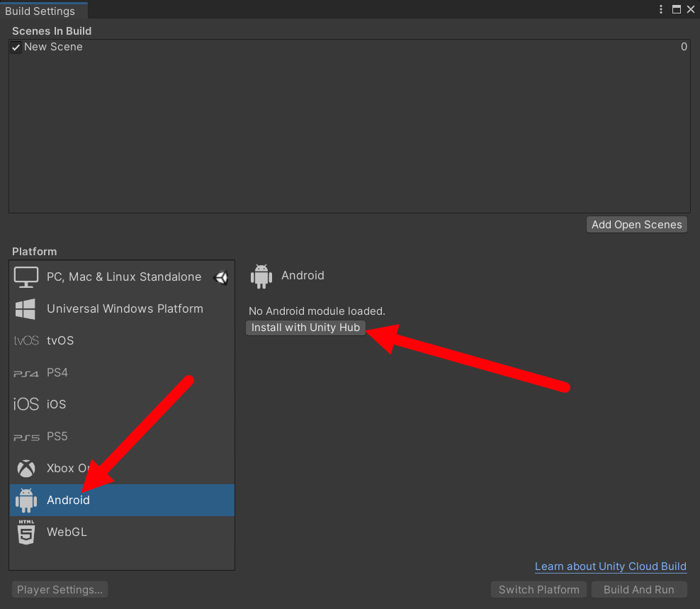Screen dimensions: 700x609
Task: Select the tvOS platform label
Action: click(x=60, y=341)
